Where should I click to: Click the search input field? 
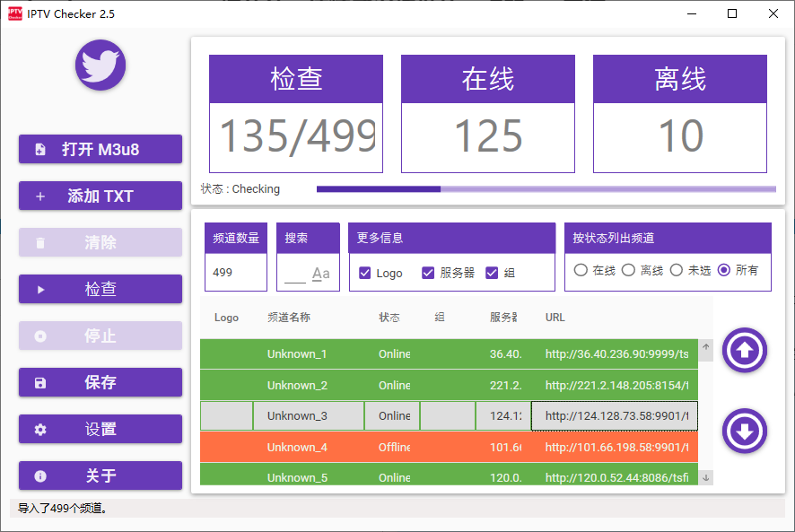pyautogui.click(x=295, y=274)
